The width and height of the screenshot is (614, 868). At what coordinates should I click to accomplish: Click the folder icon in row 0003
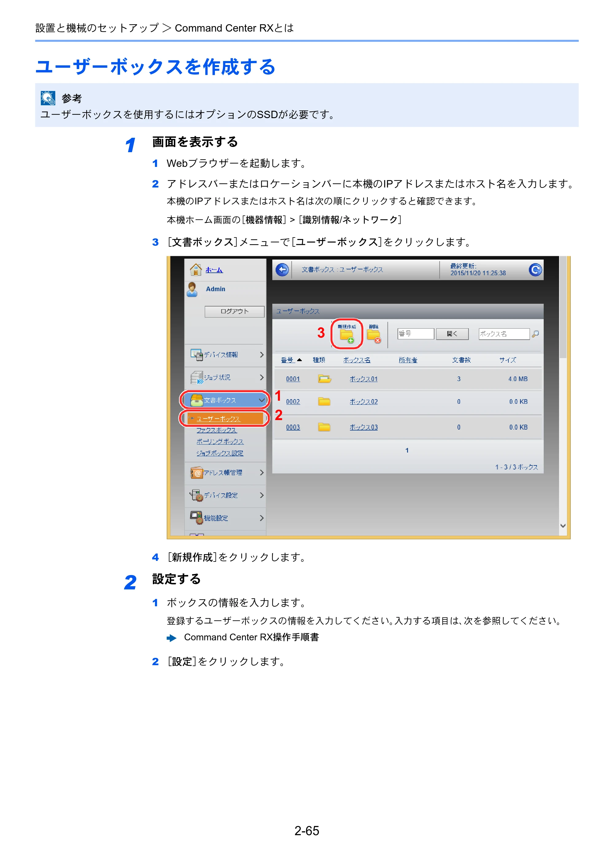pyautogui.click(x=324, y=427)
